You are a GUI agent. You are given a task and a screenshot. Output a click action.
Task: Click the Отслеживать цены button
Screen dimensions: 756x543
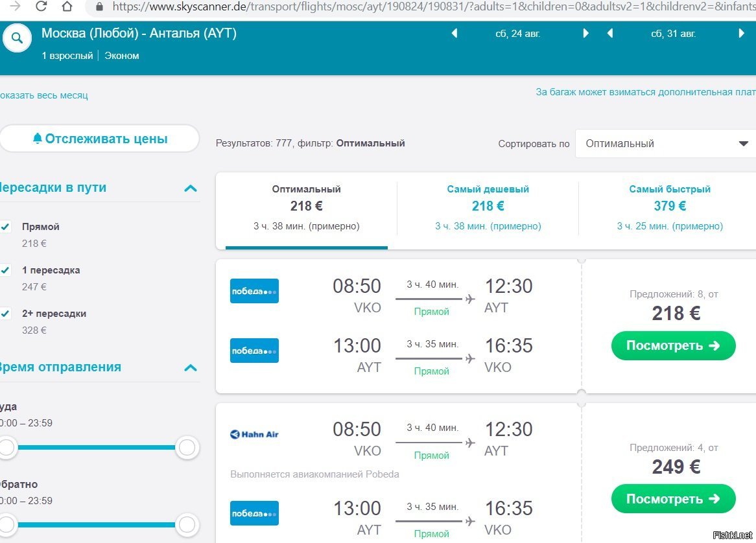click(100, 139)
